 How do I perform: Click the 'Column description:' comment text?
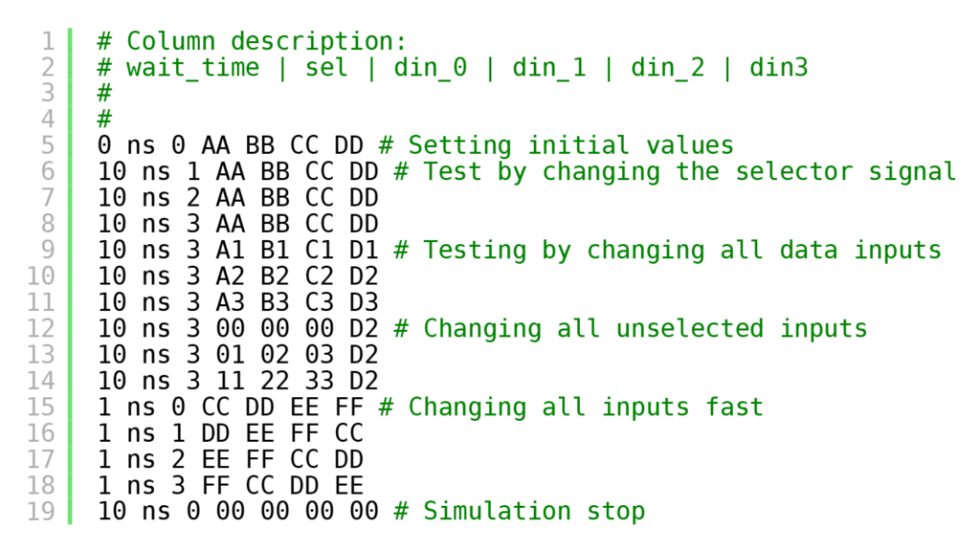(x=266, y=41)
